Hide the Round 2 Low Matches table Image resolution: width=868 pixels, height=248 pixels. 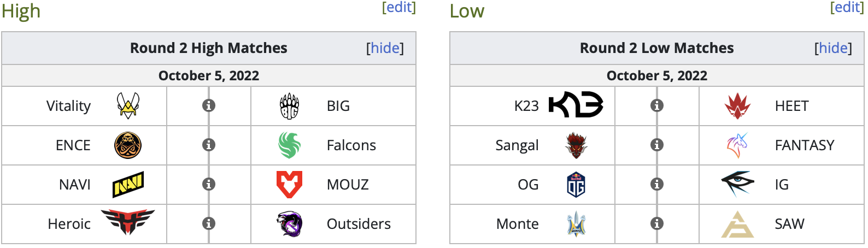833,48
